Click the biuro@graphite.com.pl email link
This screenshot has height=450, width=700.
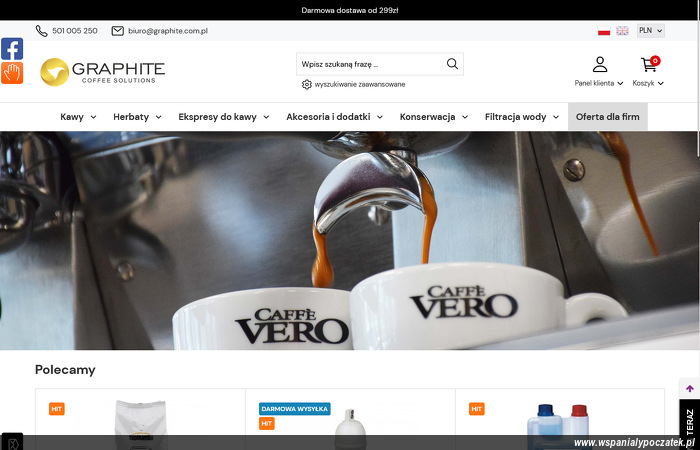(168, 31)
